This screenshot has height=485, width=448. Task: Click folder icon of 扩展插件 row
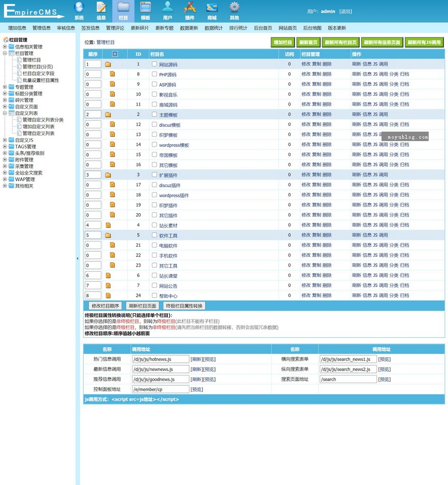click(x=108, y=175)
